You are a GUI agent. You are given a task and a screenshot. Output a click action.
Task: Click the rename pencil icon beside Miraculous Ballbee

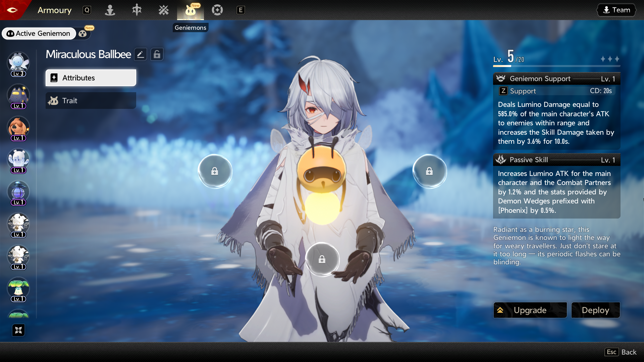(141, 54)
